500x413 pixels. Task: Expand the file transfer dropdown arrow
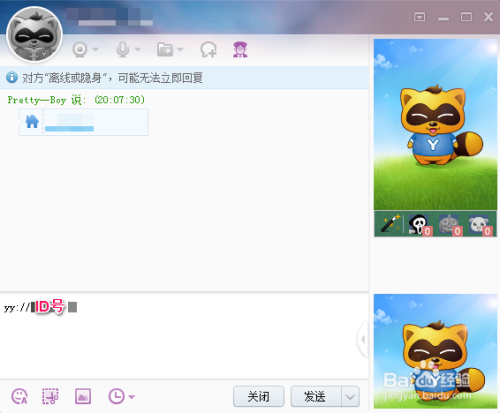[180, 49]
